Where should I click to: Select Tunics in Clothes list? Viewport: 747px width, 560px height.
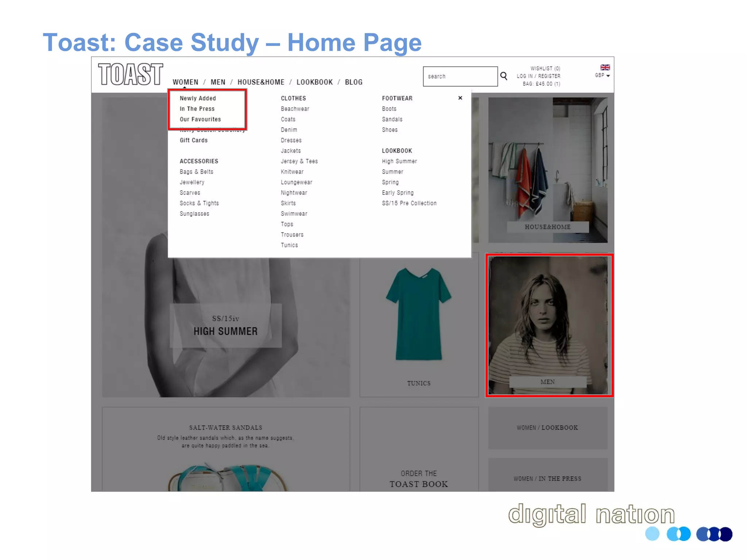click(x=289, y=245)
